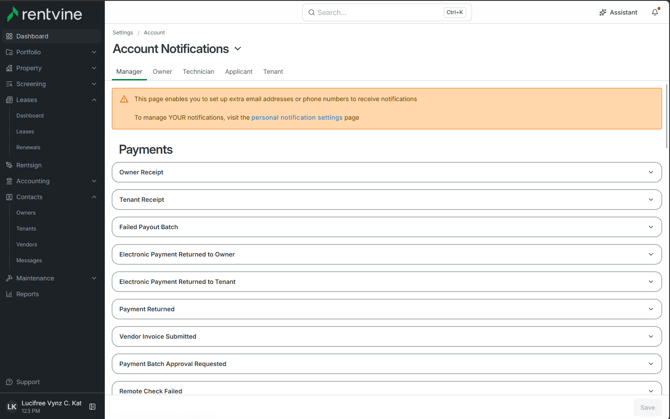Expand the Property menu chevron

94,68
